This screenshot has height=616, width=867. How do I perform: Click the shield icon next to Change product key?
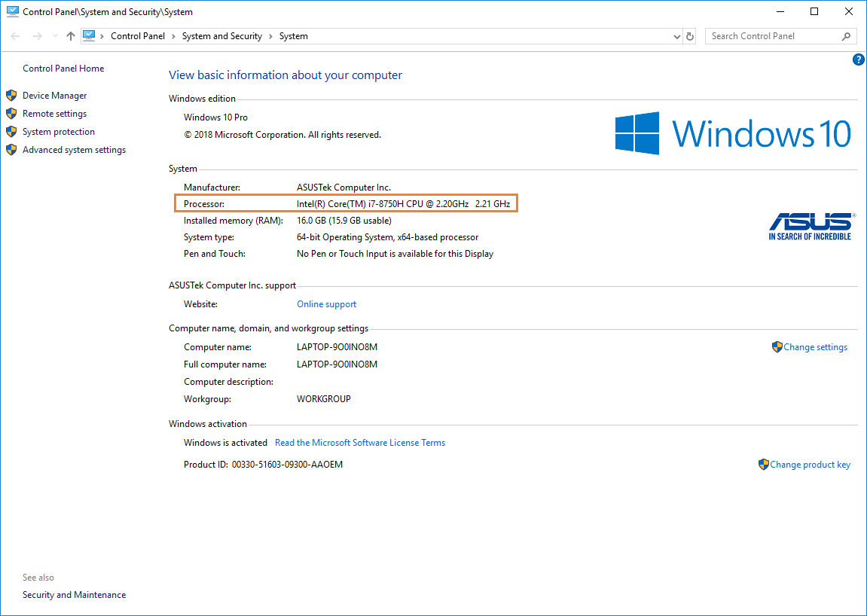[x=763, y=465]
